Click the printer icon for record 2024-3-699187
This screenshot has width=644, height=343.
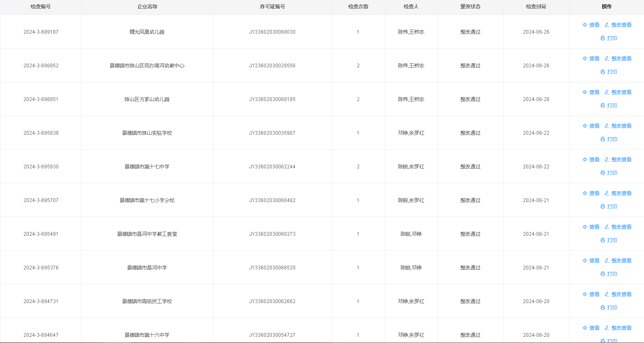[603, 38]
